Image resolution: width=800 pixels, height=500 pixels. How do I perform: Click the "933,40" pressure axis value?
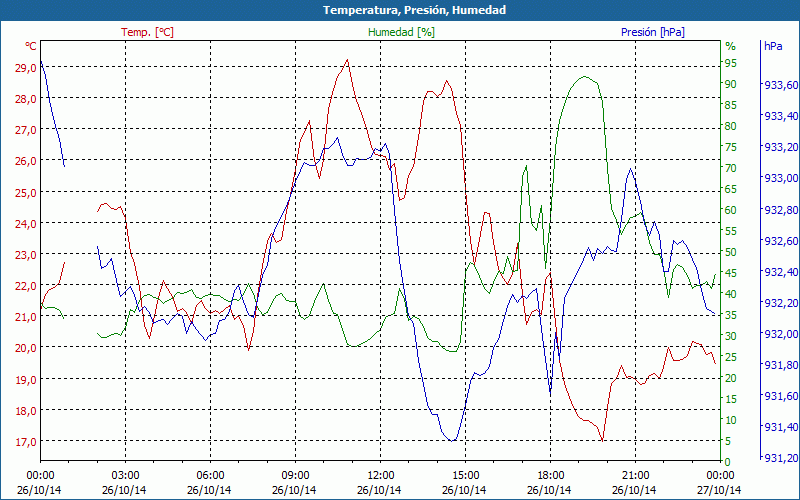tap(781, 116)
